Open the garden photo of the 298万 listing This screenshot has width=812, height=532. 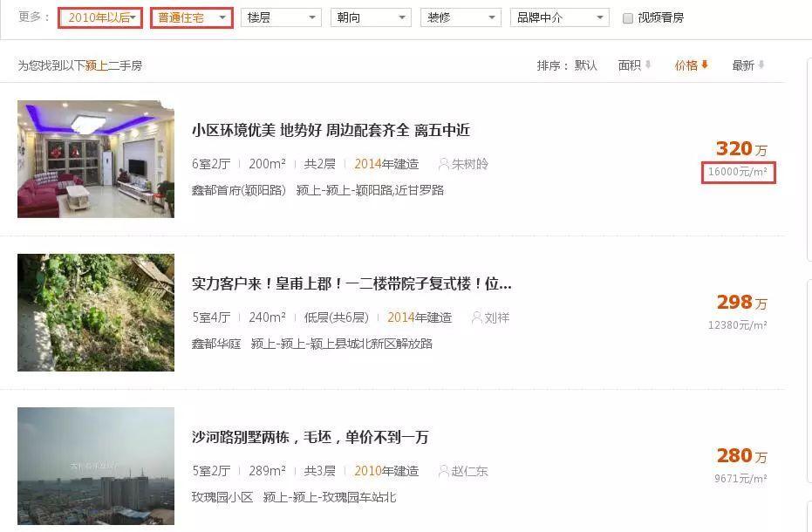click(x=96, y=312)
